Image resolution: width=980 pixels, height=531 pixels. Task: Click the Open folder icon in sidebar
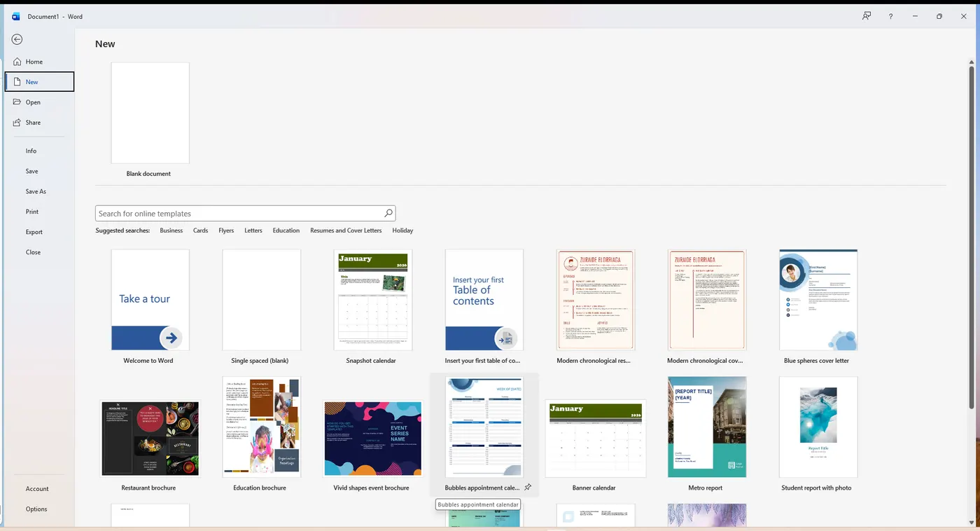click(17, 102)
